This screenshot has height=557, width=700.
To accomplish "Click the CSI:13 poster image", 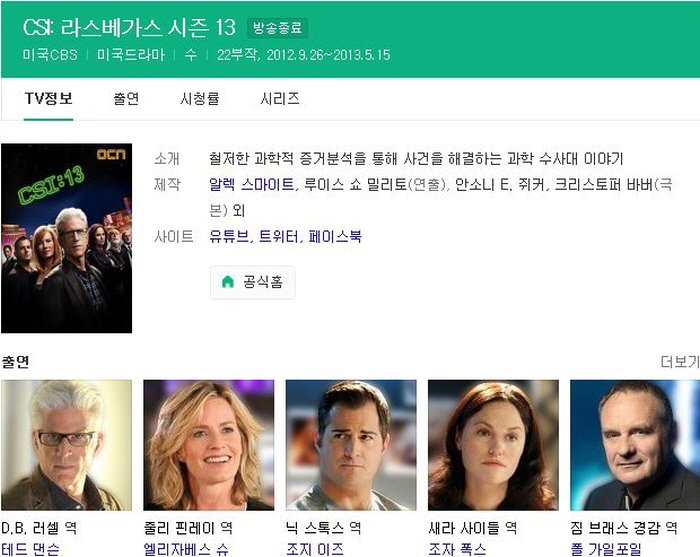I will pyautogui.click(x=67, y=238).
